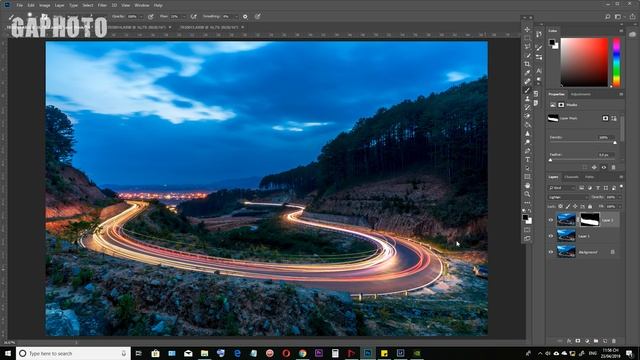
Task: Hide the Layer 2 eye icon
Action: pyautogui.click(x=551, y=220)
